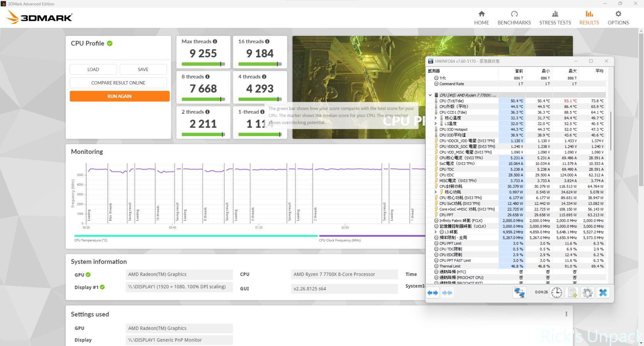Click 感測器 column header
Viewport: 644px width, 346px height.
[463, 71]
